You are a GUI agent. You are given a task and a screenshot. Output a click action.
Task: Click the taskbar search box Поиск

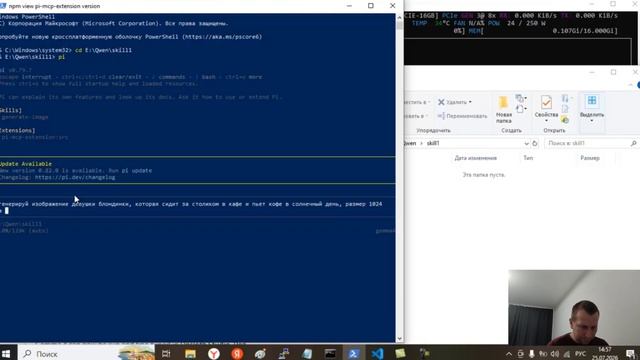coord(87,353)
